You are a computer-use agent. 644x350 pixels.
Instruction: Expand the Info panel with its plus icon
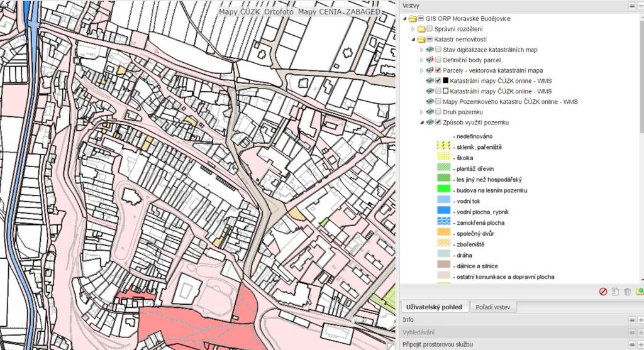point(641,320)
